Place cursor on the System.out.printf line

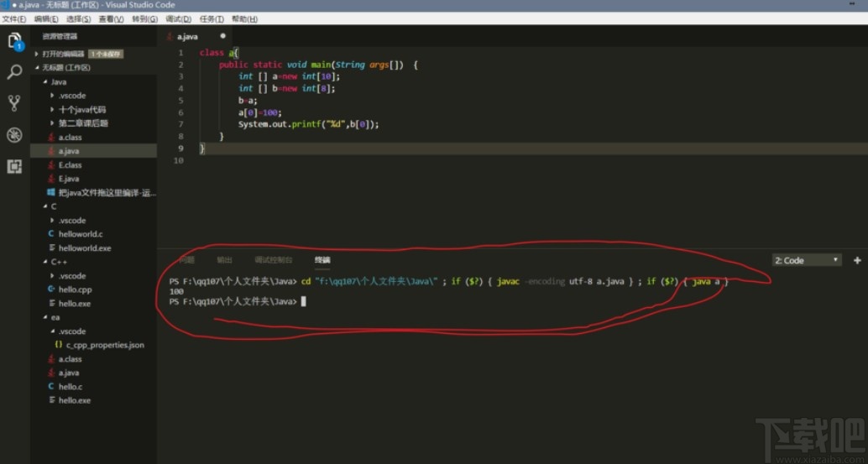point(308,124)
